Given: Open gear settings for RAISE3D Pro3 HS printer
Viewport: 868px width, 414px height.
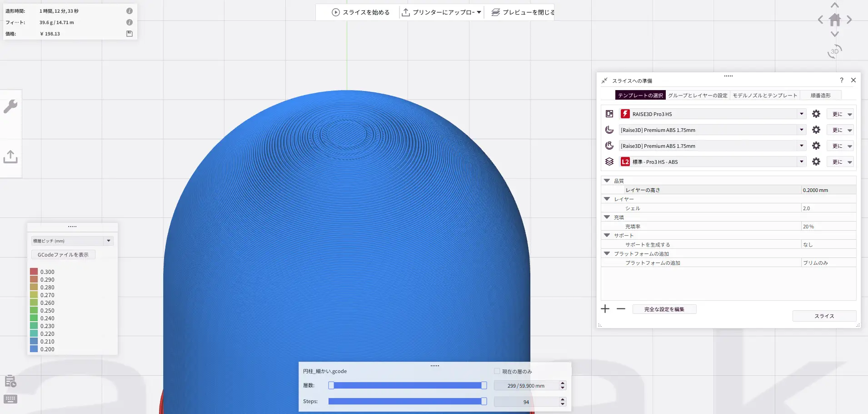Looking at the screenshot, I should (x=816, y=114).
